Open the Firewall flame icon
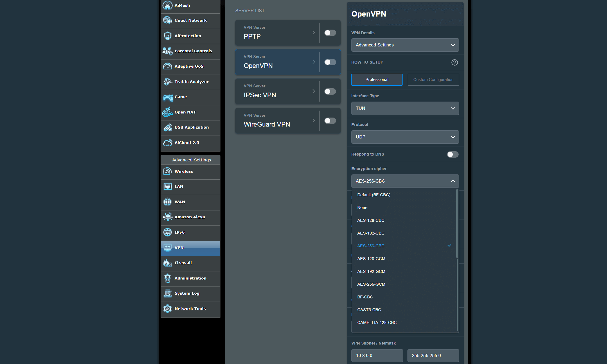The width and height of the screenshot is (607, 364). tap(168, 263)
